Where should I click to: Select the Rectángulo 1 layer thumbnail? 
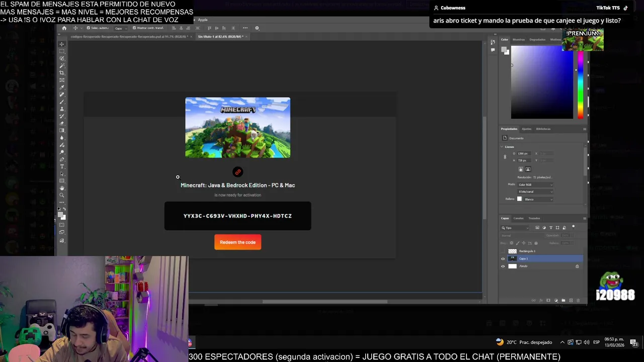pos(512,251)
